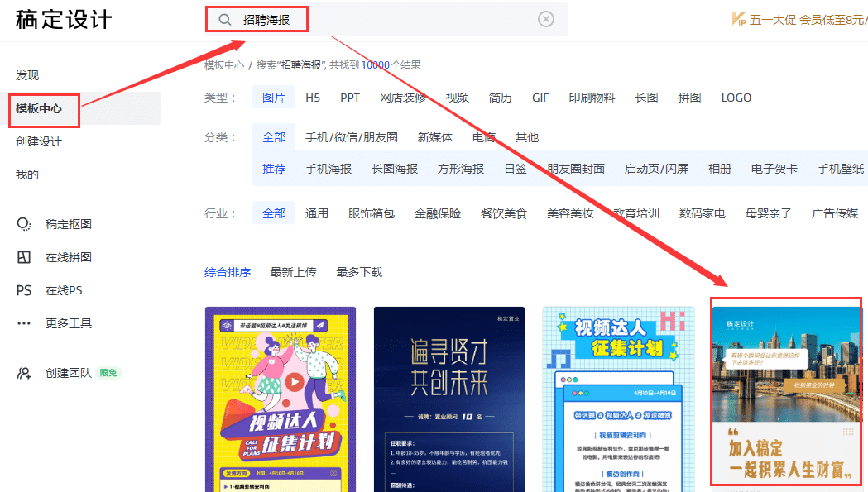Choose the 新媒体 category
The image size is (868, 492).
[x=435, y=137]
